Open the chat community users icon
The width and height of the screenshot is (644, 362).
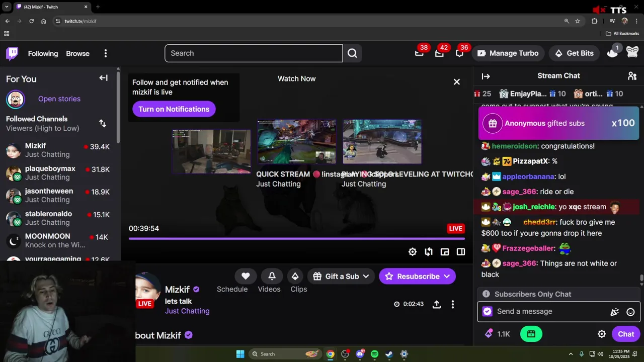click(632, 76)
